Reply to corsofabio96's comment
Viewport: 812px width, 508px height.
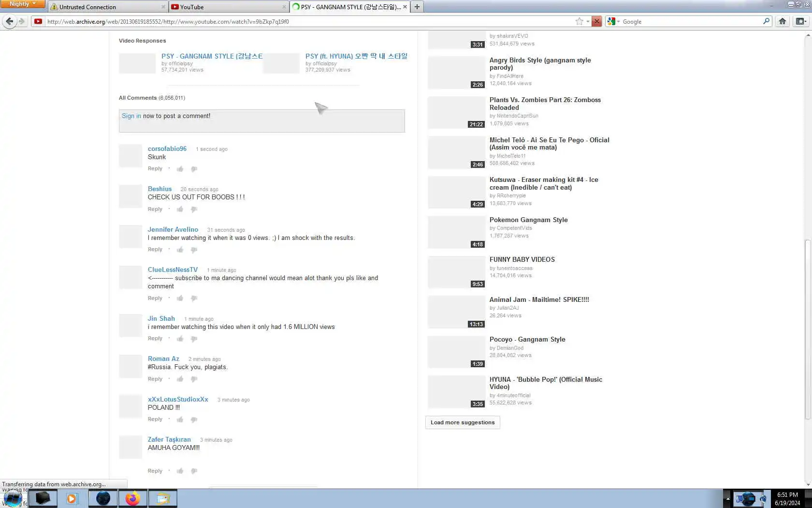coord(155,169)
